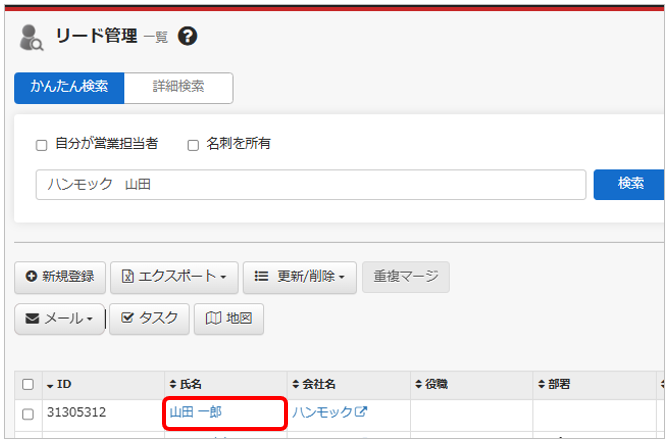Switch to the 詳細検索 tab

(178, 88)
